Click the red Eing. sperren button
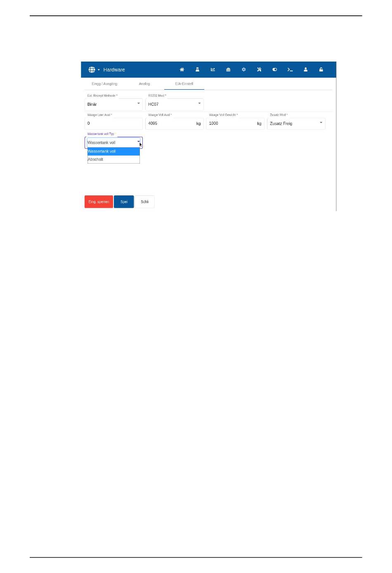Viewport: 392px width, 573px height. point(99,202)
